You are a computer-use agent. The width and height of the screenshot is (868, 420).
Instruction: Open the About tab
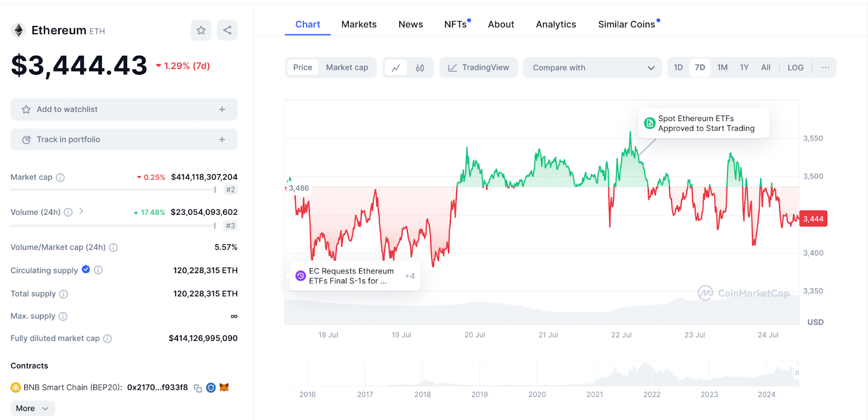tap(501, 24)
